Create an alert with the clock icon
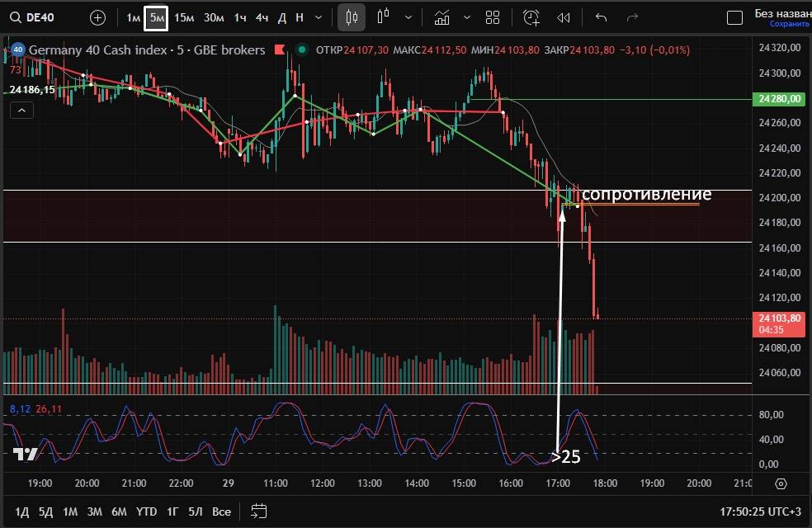This screenshot has height=528, width=812. [531, 17]
